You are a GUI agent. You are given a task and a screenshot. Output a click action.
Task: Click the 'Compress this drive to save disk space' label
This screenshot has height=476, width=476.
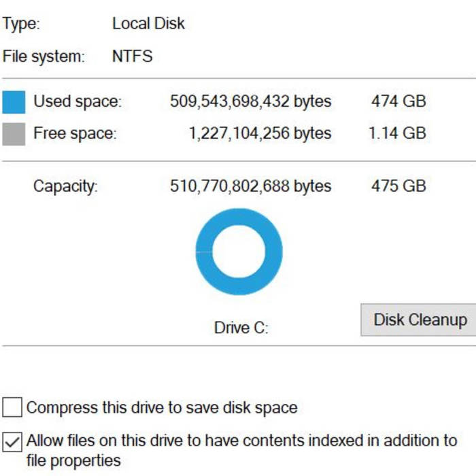(162, 408)
